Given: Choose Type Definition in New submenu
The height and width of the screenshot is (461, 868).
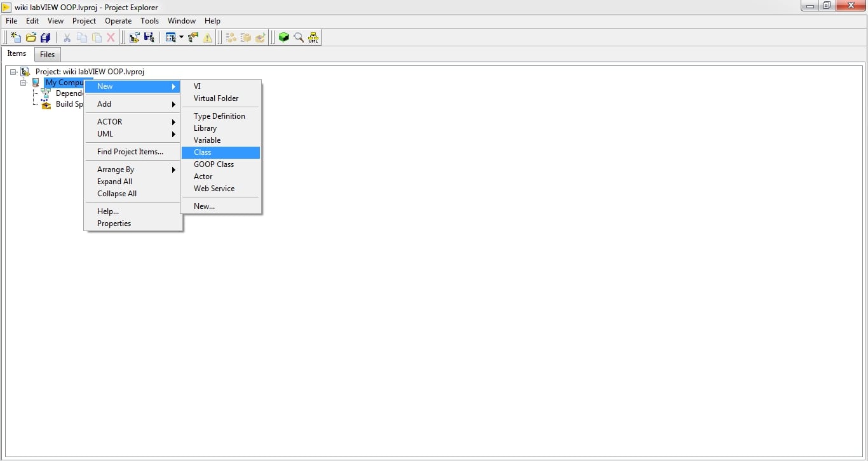Looking at the screenshot, I should pos(220,116).
